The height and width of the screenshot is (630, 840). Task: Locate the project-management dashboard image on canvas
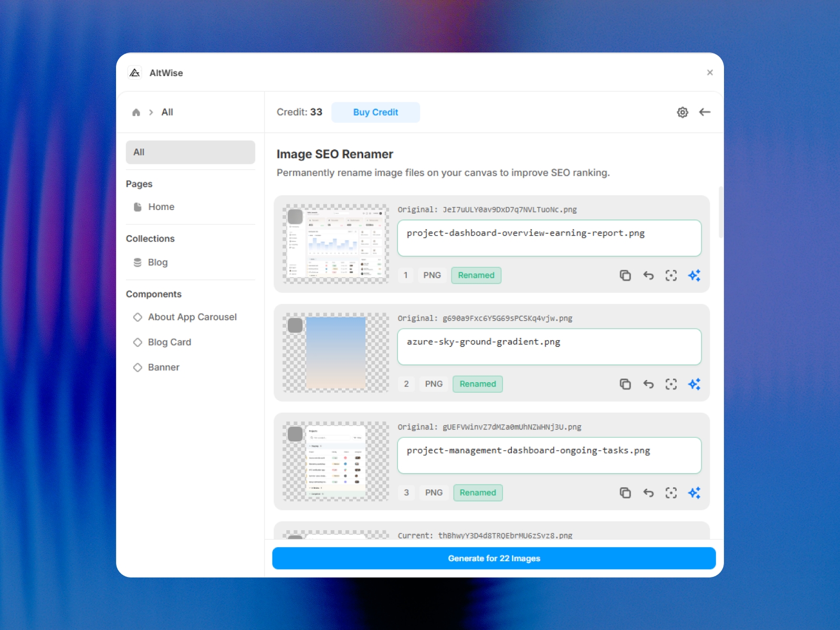pyautogui.click(x=671, y=492)
